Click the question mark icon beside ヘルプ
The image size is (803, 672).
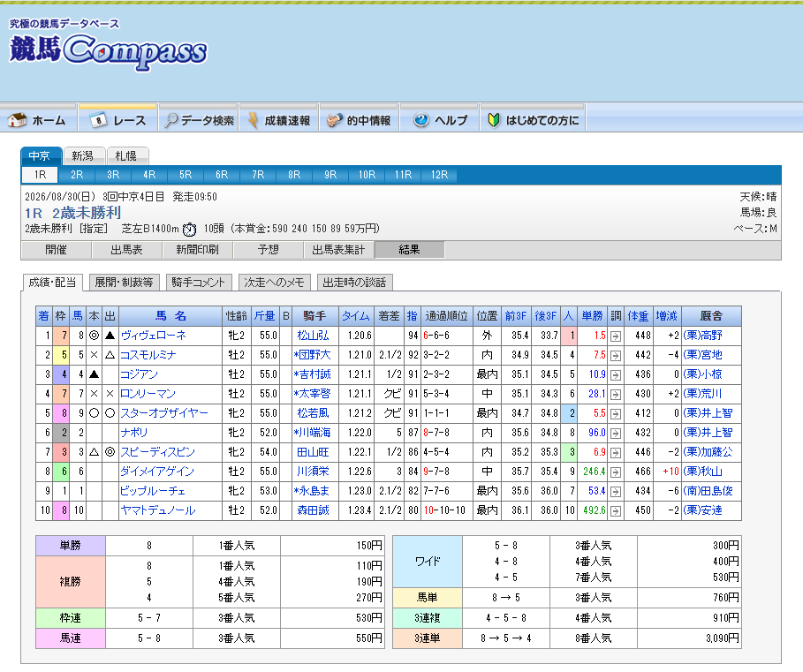(x=421, y=120)
